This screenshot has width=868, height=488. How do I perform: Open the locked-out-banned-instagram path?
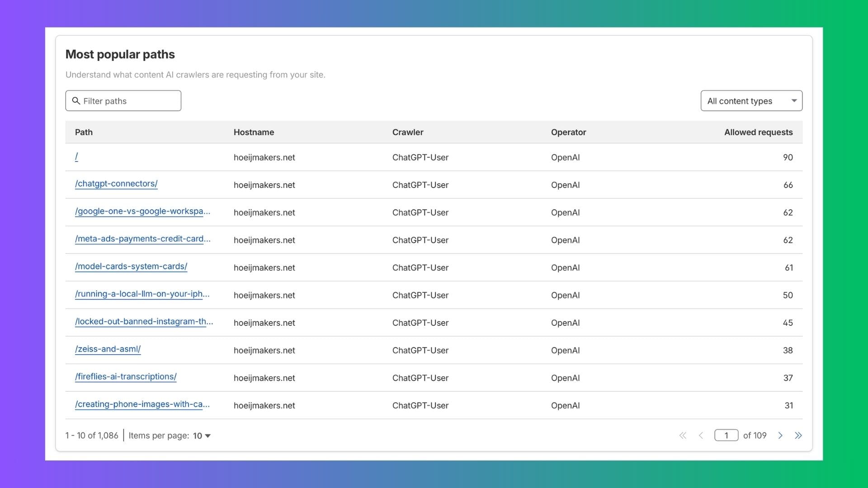144,321
